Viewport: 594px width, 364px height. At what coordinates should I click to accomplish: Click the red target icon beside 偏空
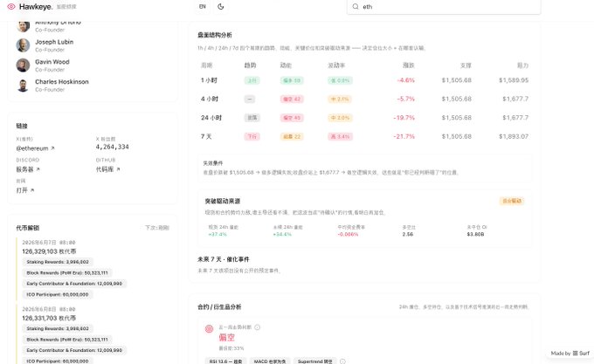click(209, 329)
